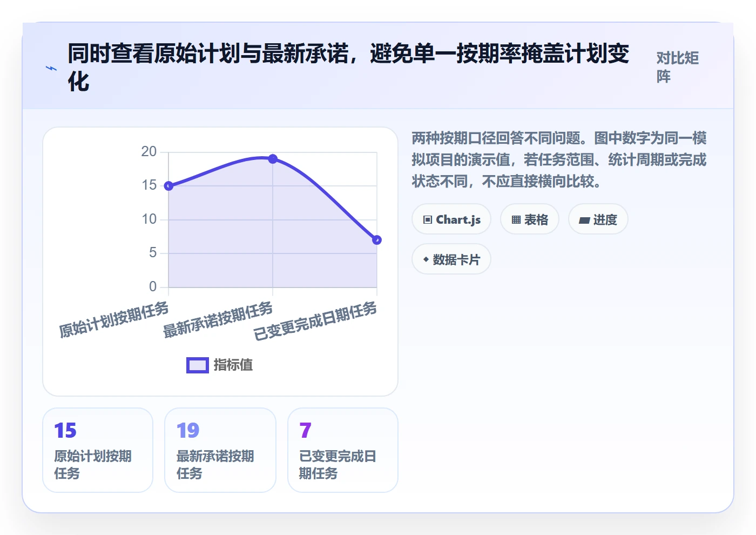Open the card showing 7 已变更完成日期任务
The image size is (756, 535).
[343, 450]
